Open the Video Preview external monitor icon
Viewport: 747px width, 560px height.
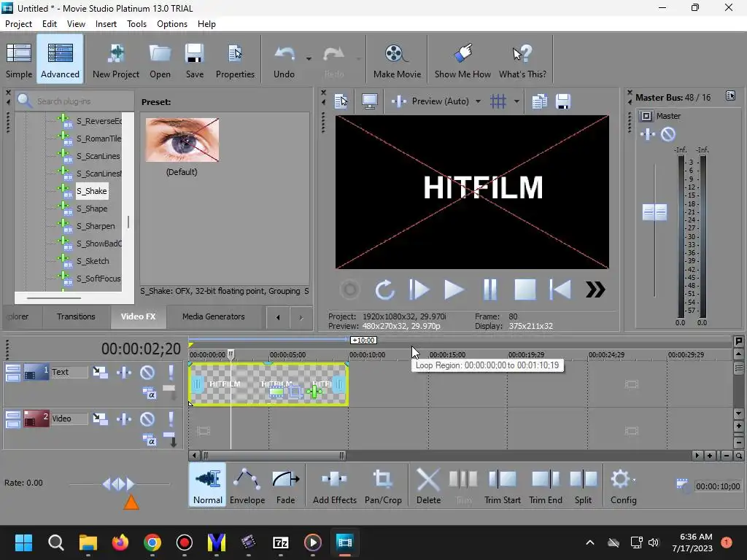370,101
